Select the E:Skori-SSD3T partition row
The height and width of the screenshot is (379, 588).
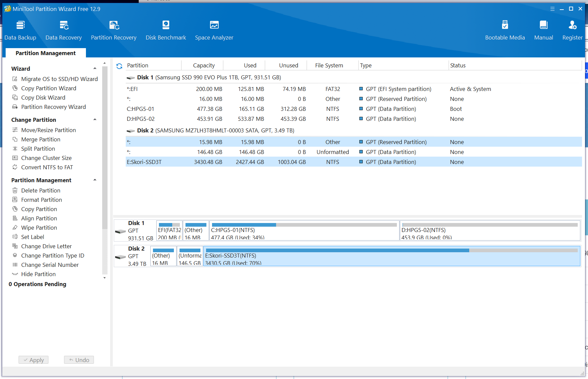pyautogui.click(x=354, y=162)
